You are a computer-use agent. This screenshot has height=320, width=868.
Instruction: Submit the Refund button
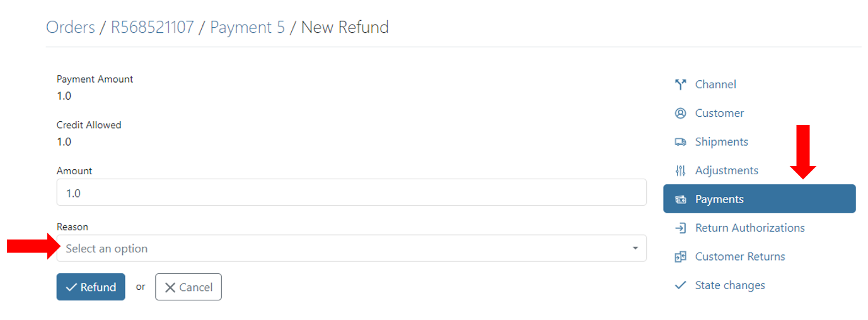91,287
